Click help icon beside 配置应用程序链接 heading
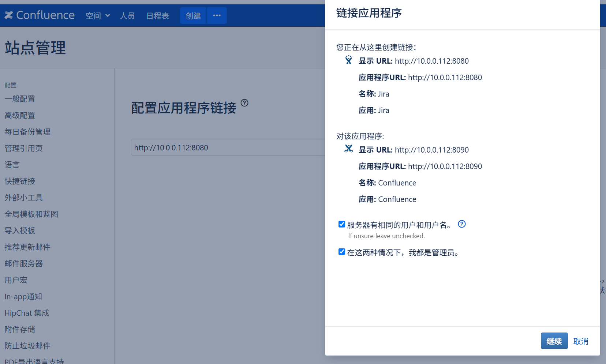606x364 pixels. click(x=244, y=103)
